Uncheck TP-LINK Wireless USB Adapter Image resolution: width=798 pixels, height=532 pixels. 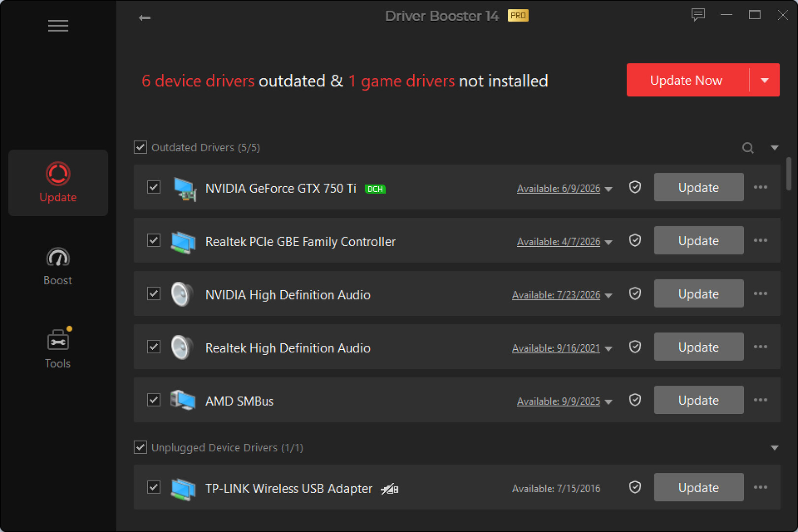(x=154, y=487)
